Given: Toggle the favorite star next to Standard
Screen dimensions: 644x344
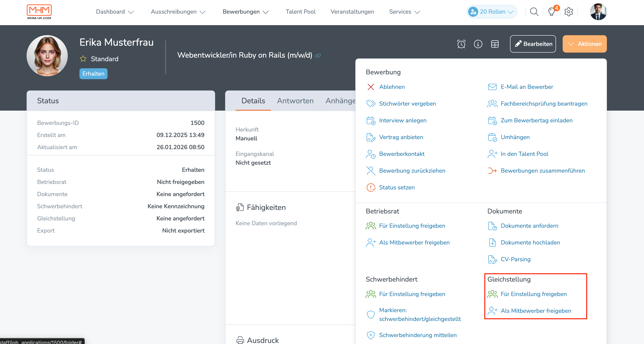Looking at the screenshot, I should click(83, 59).
